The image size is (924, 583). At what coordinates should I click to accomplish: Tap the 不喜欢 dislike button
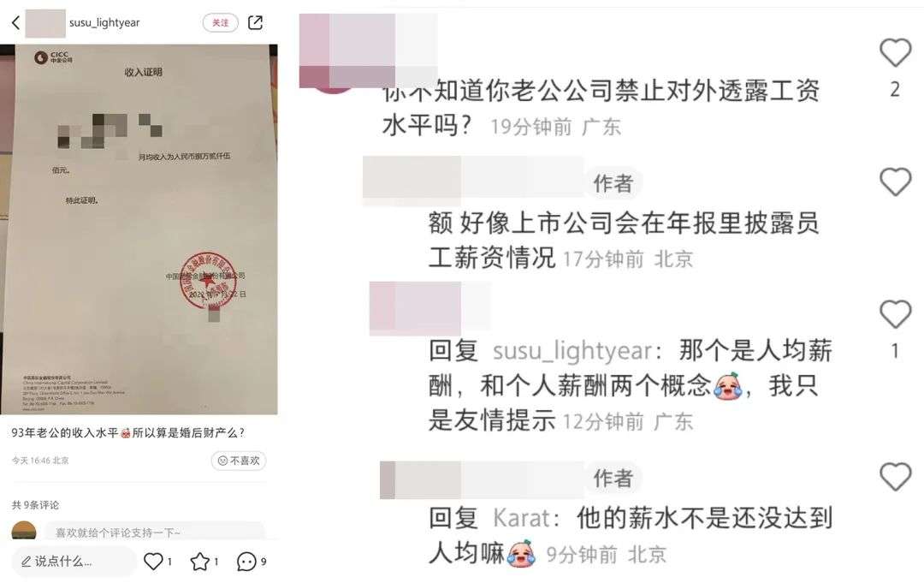pyautogui.click(x=239, y=461)
